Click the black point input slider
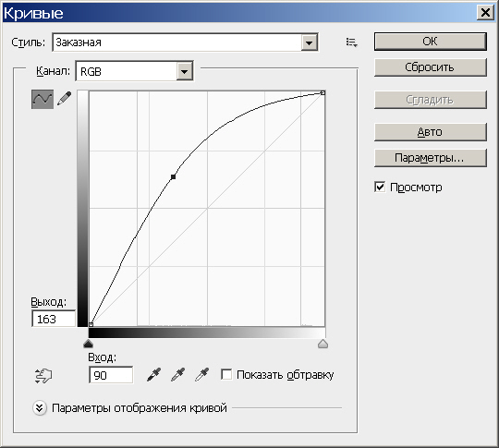 [x=88, y=344]
